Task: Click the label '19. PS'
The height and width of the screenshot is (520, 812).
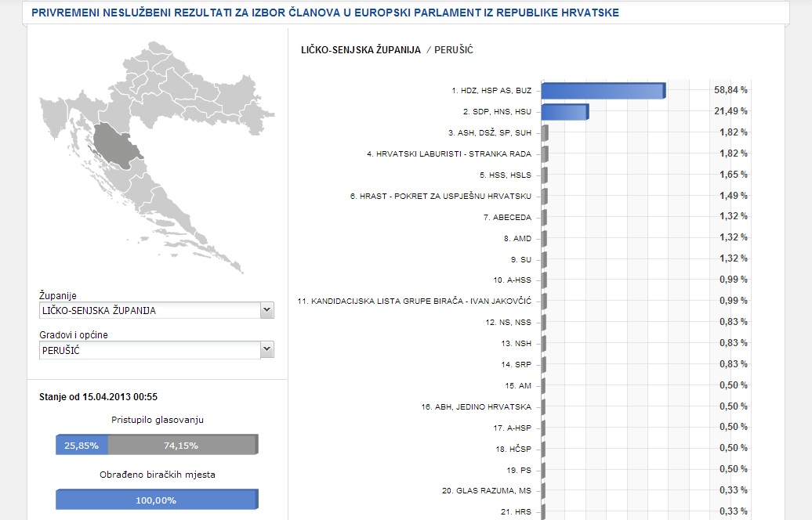Action: pyautogui.click(x=520, y=471)
